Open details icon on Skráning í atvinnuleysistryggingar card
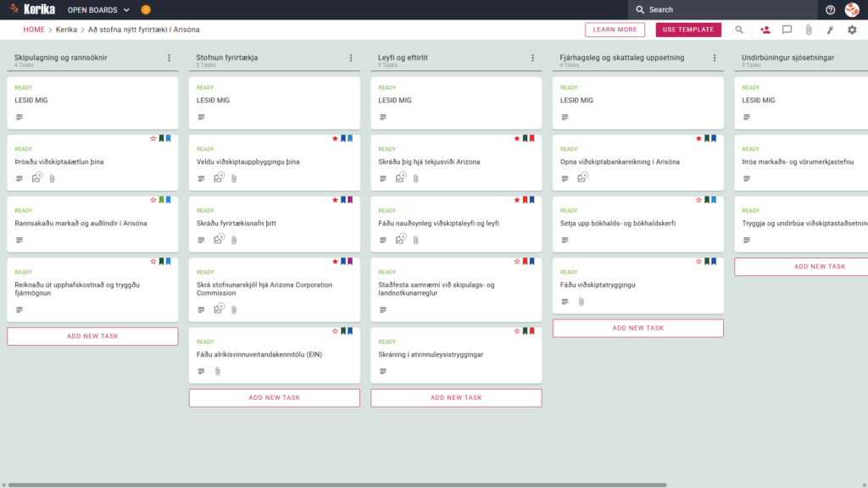Viewport: 868px width, 488px height. [x=383, y=371]
